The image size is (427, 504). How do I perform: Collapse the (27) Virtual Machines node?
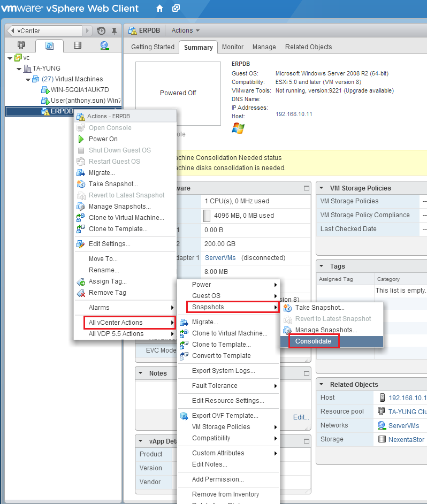[x=28, y=80]
